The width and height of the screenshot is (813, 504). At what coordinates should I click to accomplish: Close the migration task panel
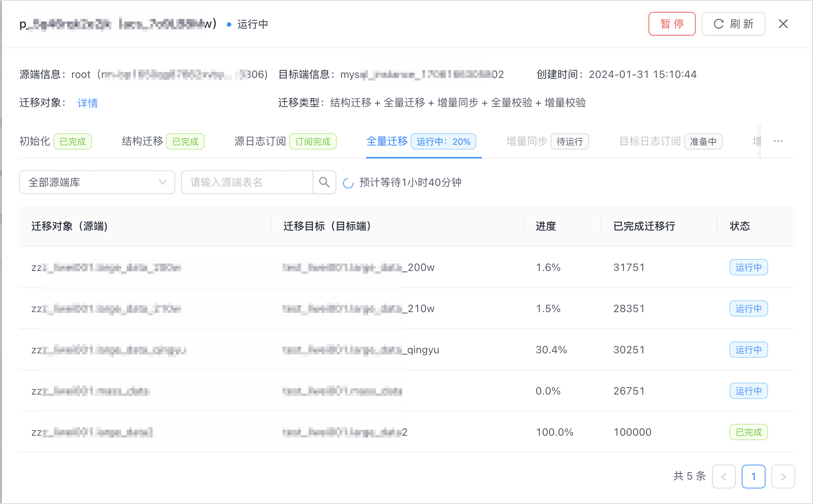pyautogui.click(x=783, y=24)
